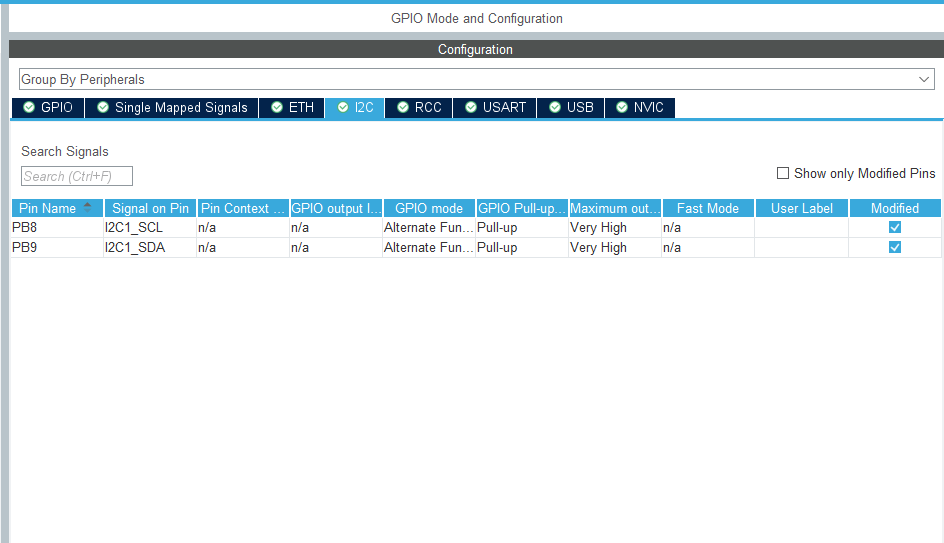Screen dimensions: 944x543
Task: Open the Single Mapped Signals tab
Action: click(172, 107)
